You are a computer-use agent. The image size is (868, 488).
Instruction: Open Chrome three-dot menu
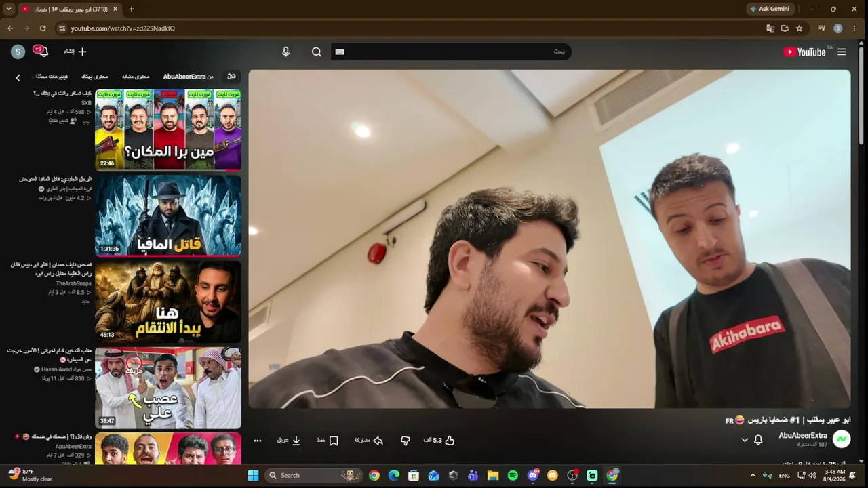coord(854,28)
